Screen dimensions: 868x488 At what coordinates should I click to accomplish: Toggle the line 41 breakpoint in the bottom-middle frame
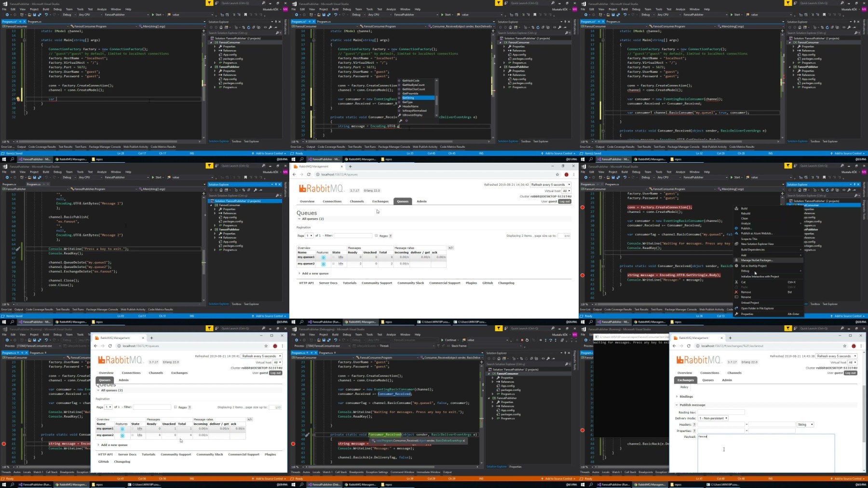click(x=293, y=444)
